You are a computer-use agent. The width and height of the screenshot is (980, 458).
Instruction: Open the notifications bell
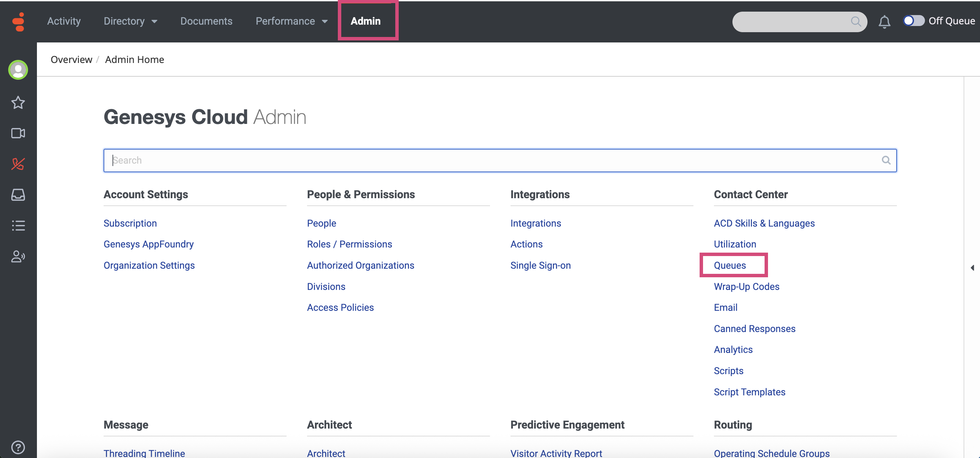tap(884, 22)
